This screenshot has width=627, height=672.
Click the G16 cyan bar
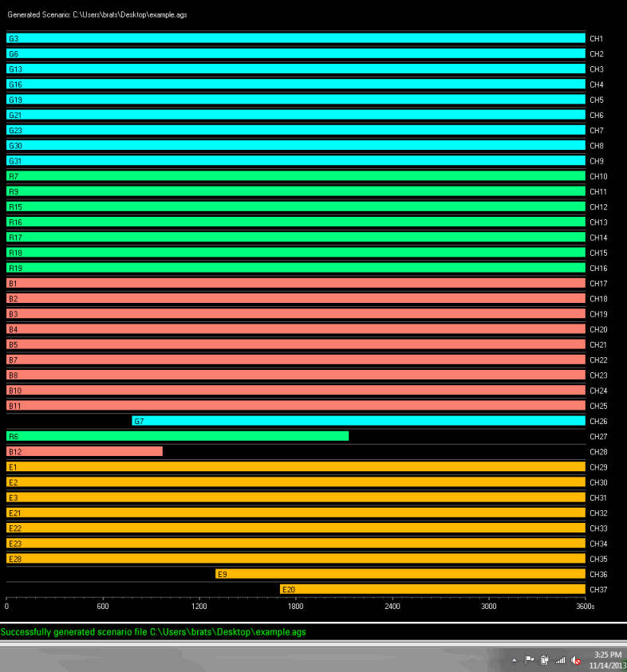(x=296, y=84)
